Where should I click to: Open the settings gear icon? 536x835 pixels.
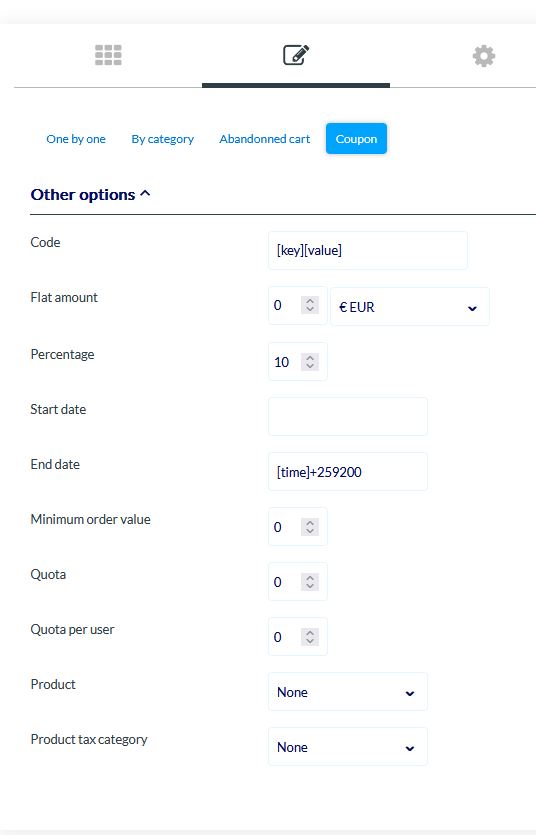pos(484,56)
